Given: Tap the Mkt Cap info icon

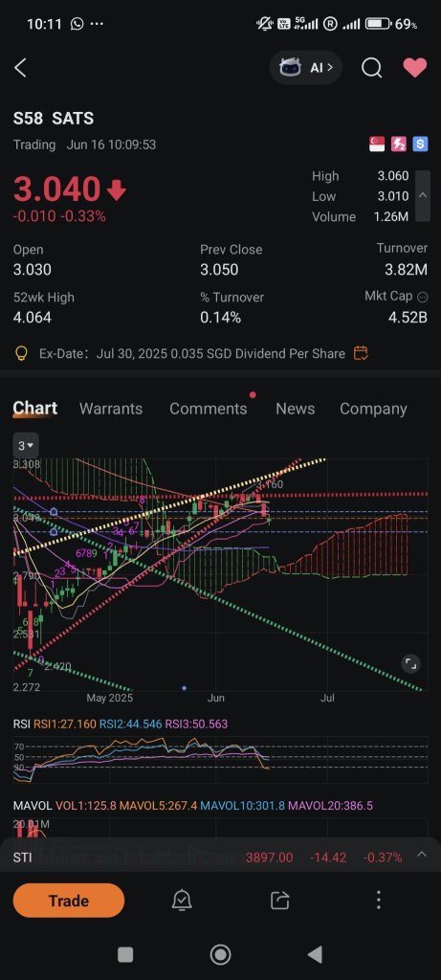Looking at the screenshot, I should [422, 297].
